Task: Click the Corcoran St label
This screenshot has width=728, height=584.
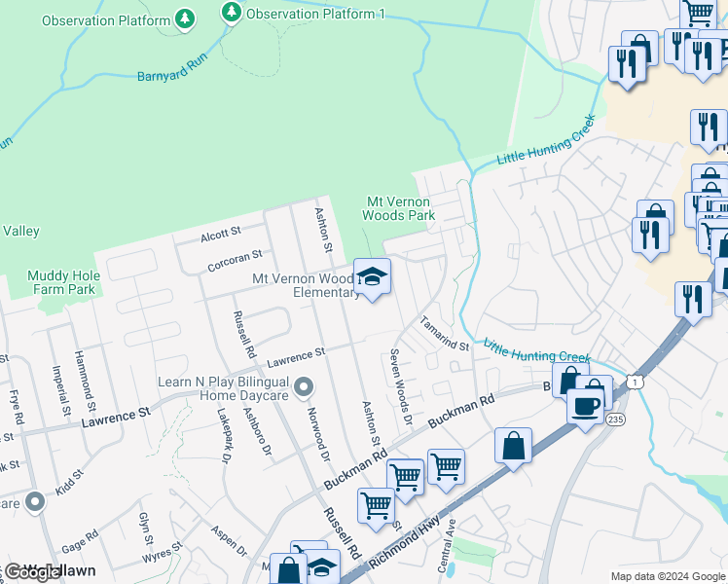Action: pyautogui.click(x=235, y=261)
